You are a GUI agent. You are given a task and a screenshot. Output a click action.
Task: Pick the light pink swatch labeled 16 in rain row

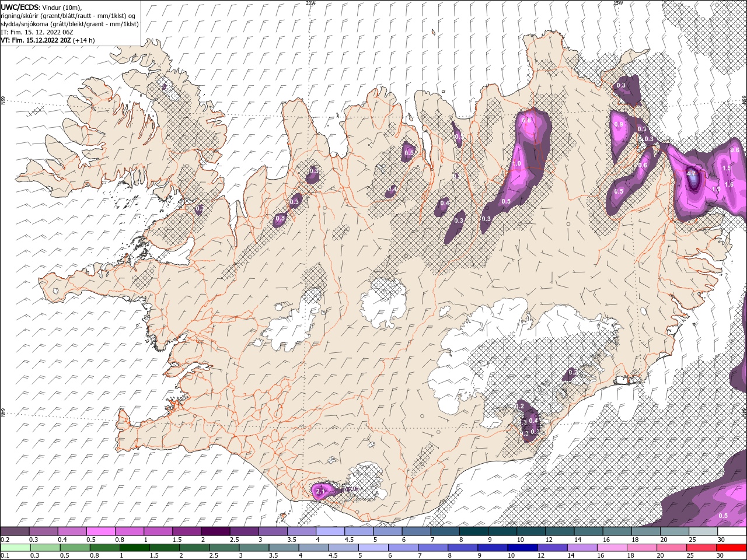coord(612,548)
